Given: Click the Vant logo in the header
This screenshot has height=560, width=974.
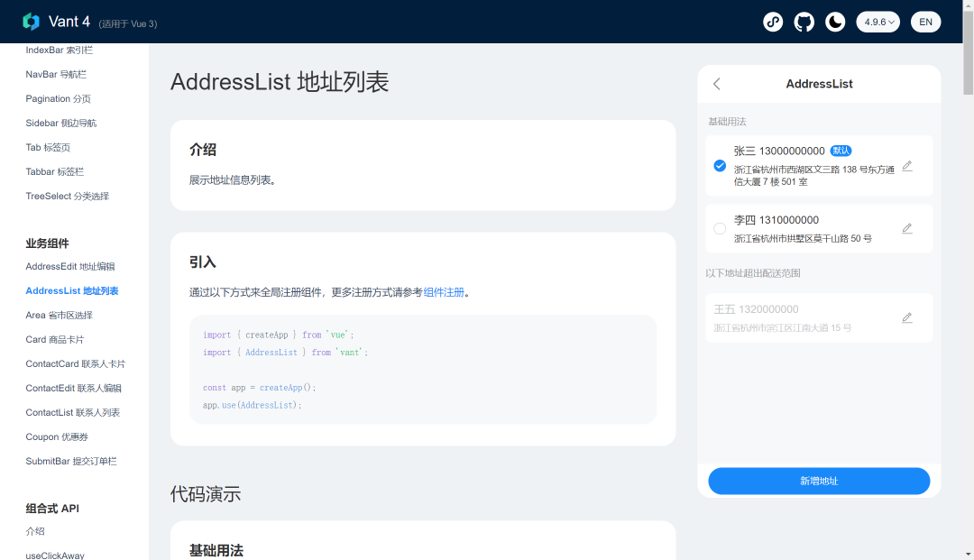Looking at the screenshot, I should [33, 21].
